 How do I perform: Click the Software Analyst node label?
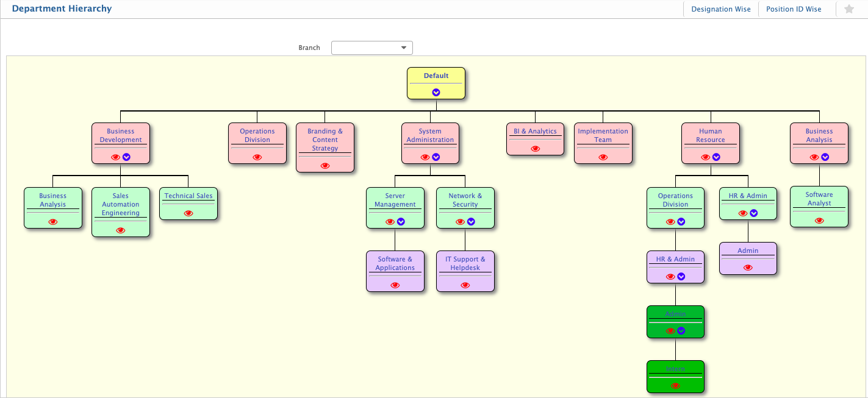point(819,199)
